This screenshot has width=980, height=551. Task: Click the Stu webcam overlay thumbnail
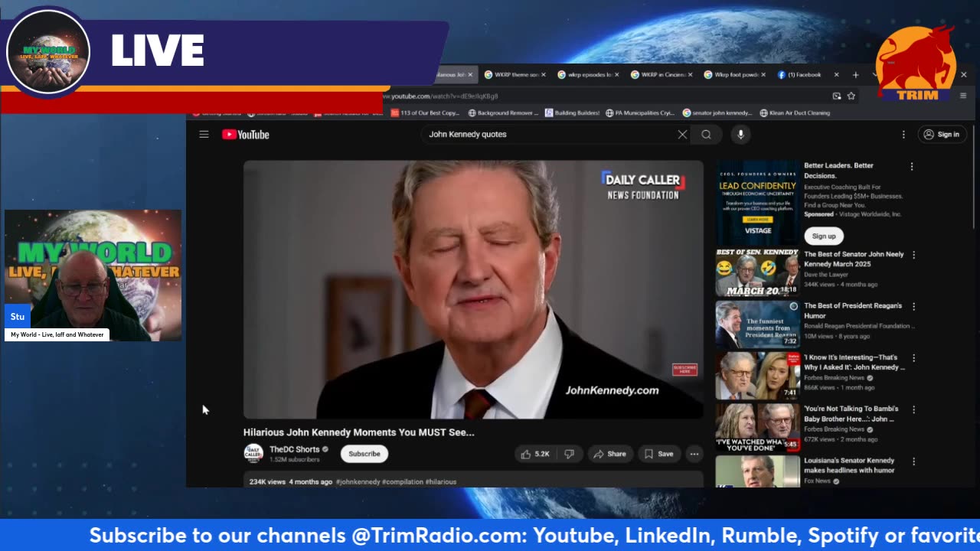click(x=93, y=275)
